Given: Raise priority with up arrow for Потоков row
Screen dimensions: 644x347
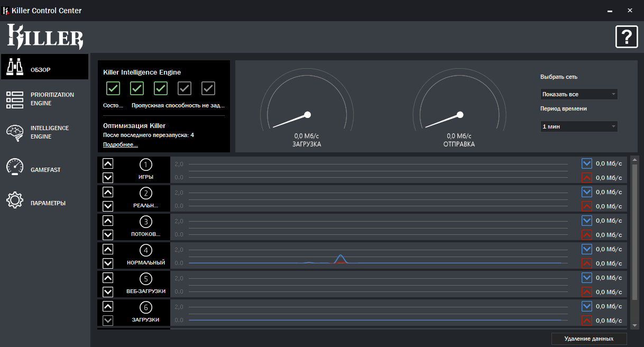Looking at the screenshot, I should point(108,221).
